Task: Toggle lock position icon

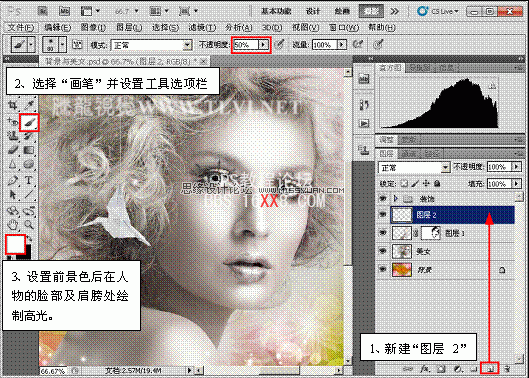Action: click(426, 184)
